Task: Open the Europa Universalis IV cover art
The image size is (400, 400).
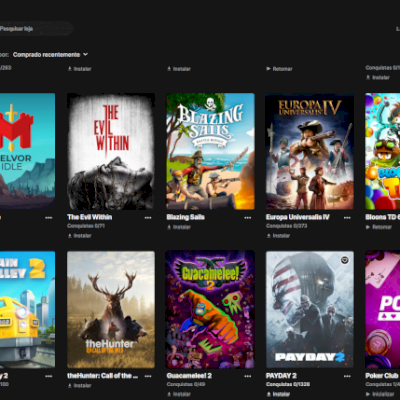Action: tap(310, 151)
